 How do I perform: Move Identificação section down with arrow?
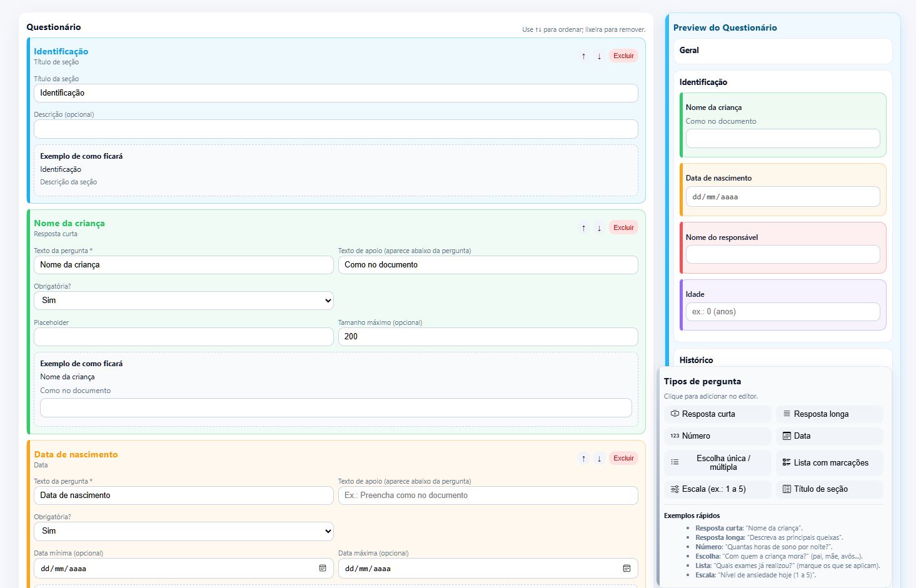click(599, 56)
